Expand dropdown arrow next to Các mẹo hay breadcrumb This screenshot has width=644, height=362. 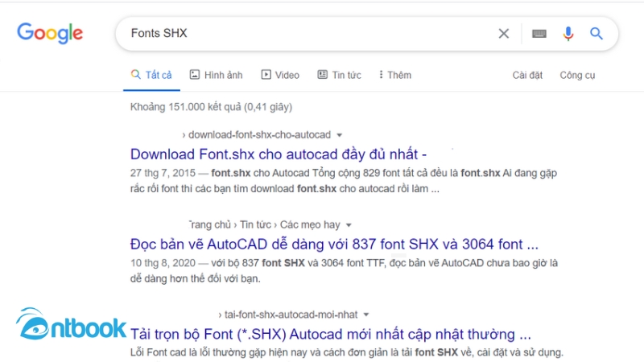[349, 225]
